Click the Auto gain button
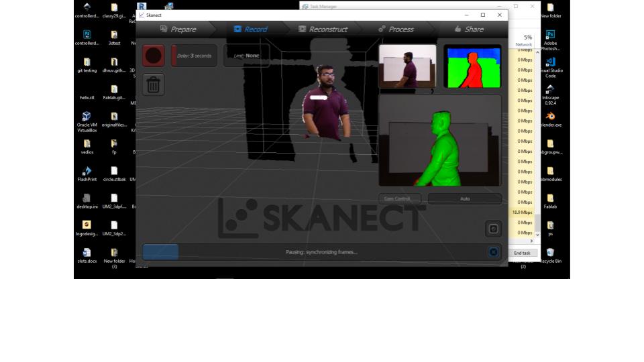Screen dimensions: 644x362 [x=465, y=198]
